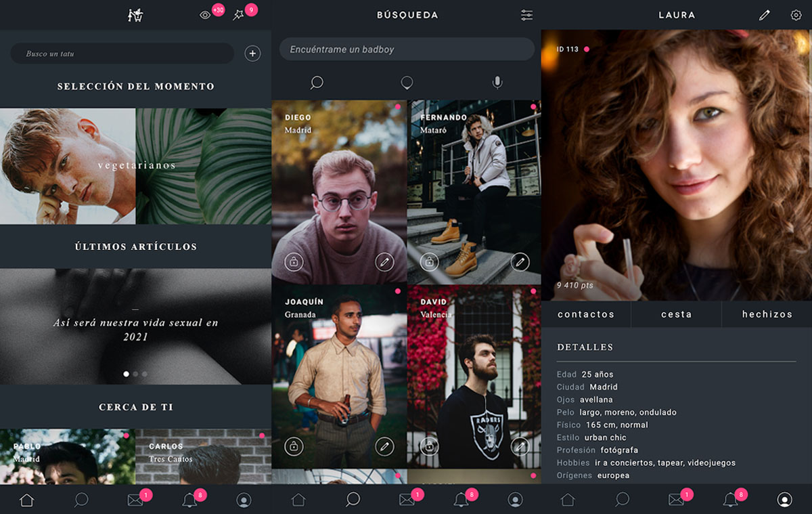This screenshot has height=514, width=812.
Task: Open the hechizos tab
Action: (767, 314)
